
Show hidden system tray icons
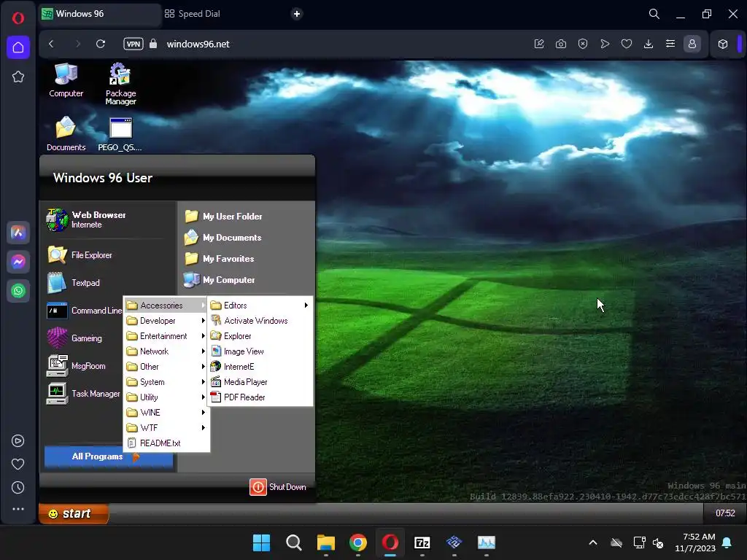(x=593, y=542)
